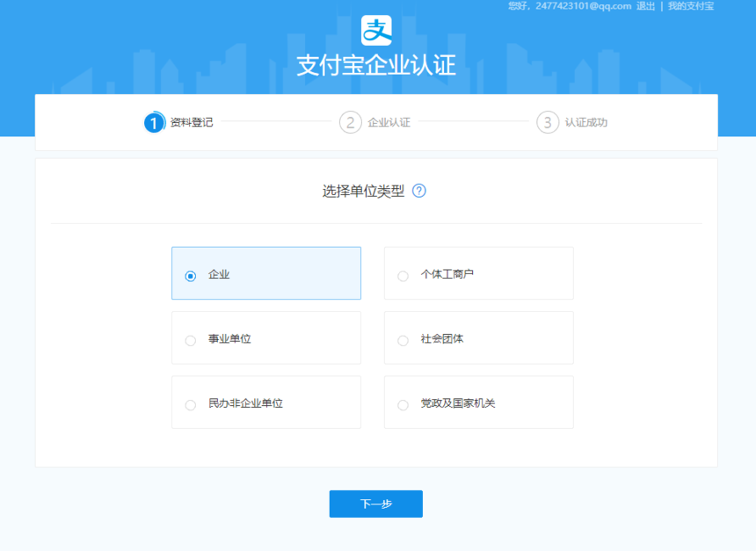Click the 退出 logout link

tap(645, 6)
